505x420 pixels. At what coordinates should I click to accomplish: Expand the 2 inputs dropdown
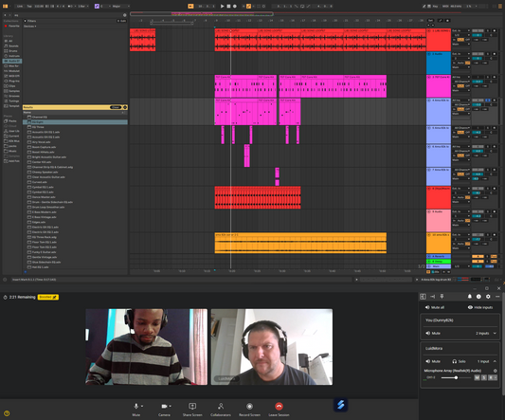pos(486,334)
